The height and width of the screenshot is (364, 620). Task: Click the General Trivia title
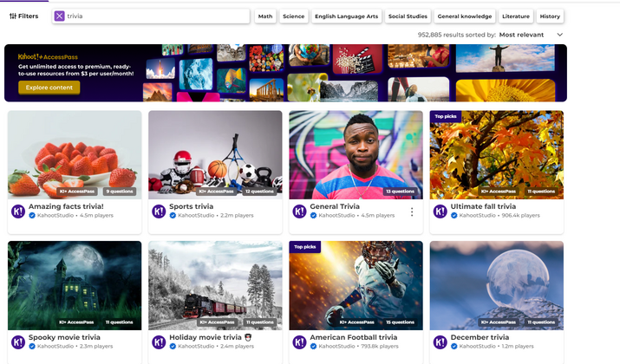pos(335,206)
